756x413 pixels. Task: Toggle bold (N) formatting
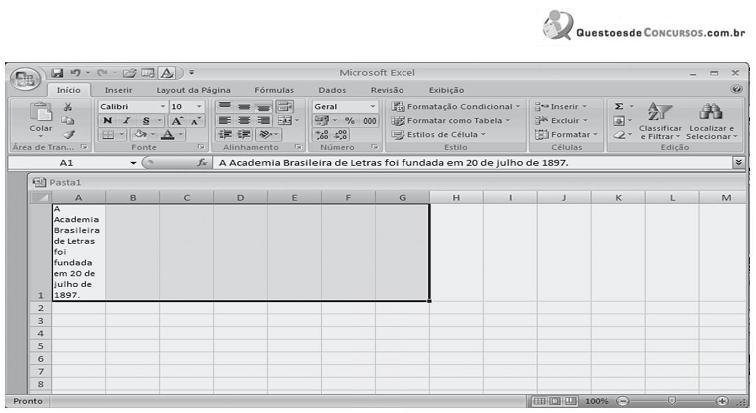tap(107, 121)
